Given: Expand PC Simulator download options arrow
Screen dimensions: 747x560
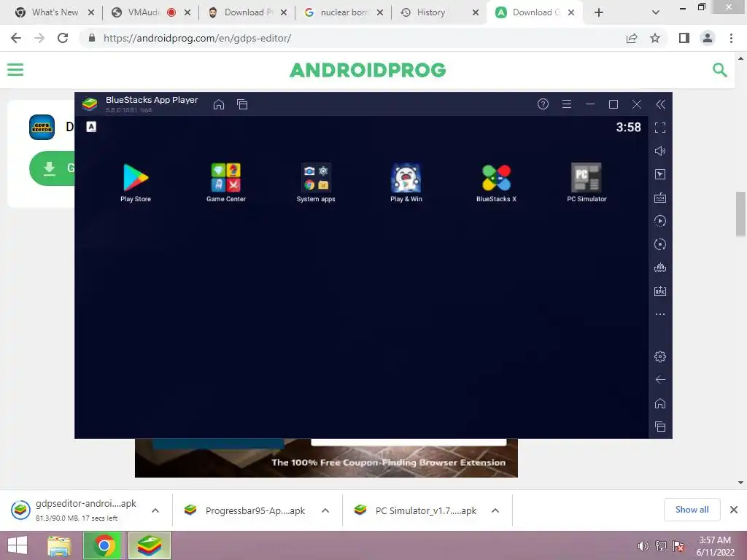Looking at the screenshot, I should (x=495, y=510).
